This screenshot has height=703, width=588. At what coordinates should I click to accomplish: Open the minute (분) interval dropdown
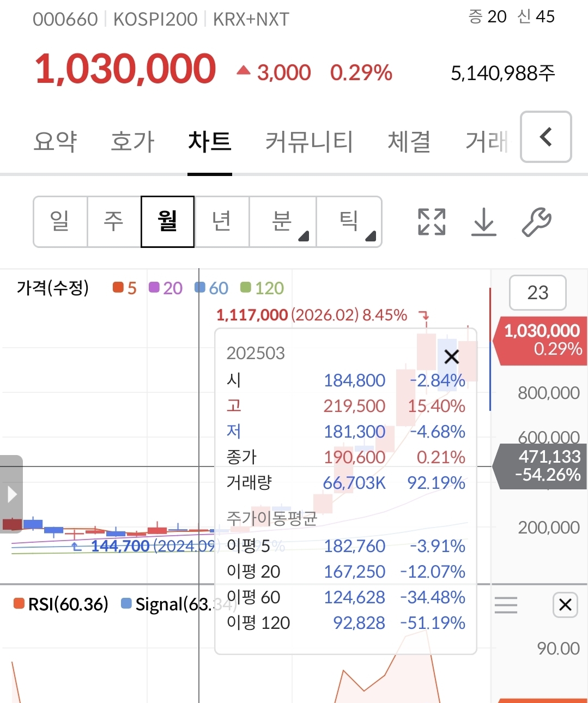click(x=282, y=222)
